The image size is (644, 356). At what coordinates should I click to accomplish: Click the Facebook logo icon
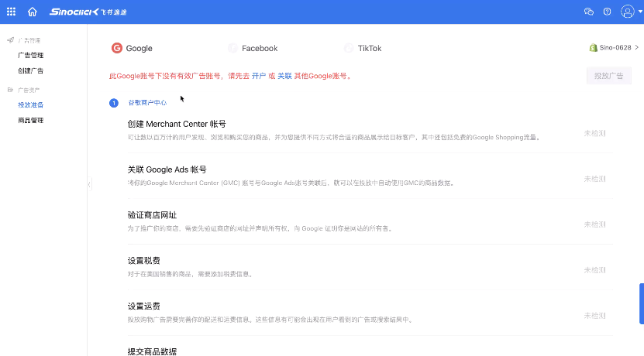pos(232,48)
